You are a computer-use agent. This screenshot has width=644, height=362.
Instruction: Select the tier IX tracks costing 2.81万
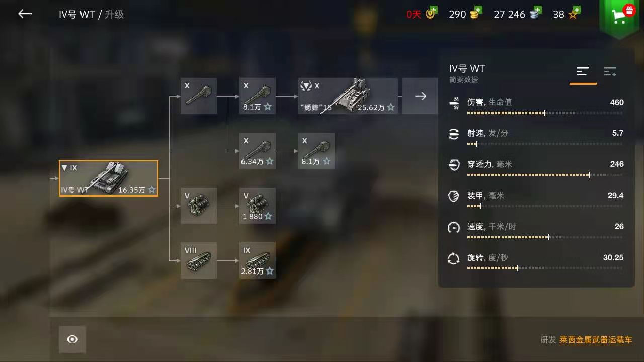(257, 260)
